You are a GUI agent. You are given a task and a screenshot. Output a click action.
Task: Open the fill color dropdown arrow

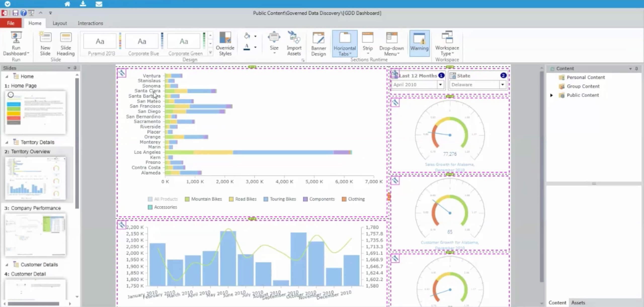(x=255, y=36)
